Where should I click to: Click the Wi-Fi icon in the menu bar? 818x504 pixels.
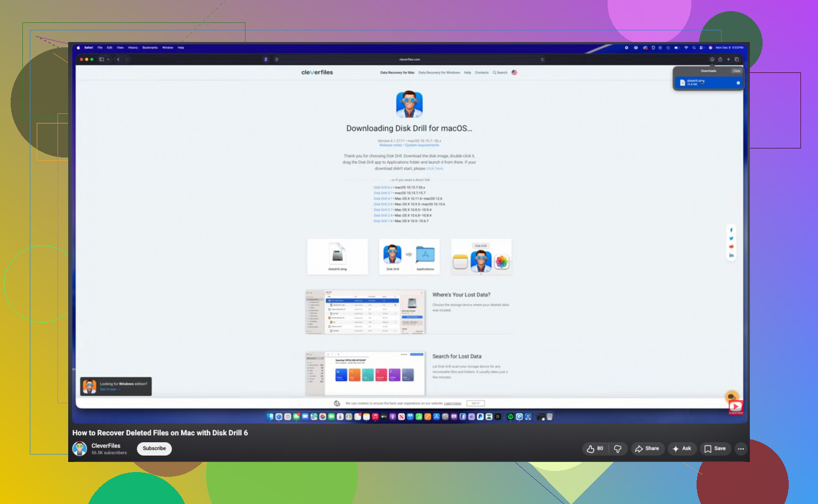point(686,47)
